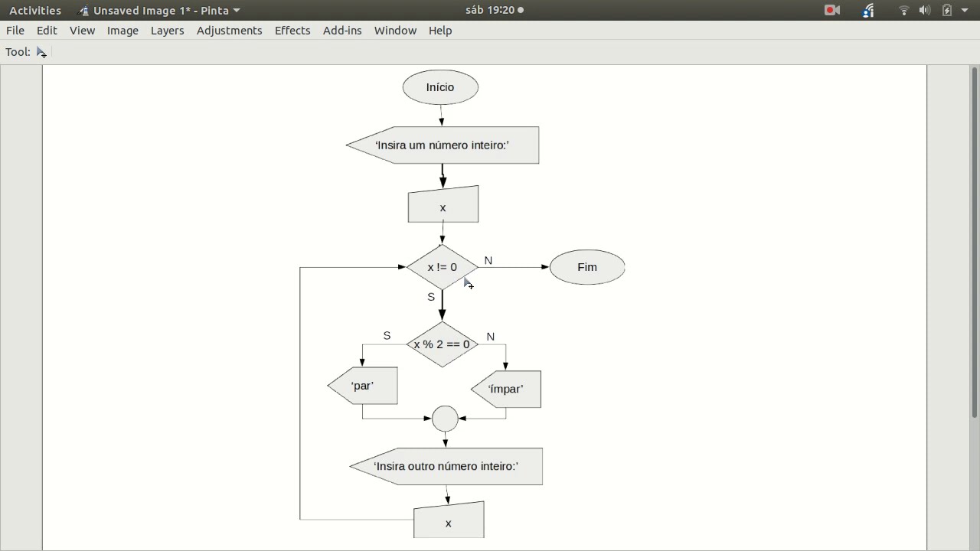
Task: Click the screen recording indicator icon
Action: 832,11
